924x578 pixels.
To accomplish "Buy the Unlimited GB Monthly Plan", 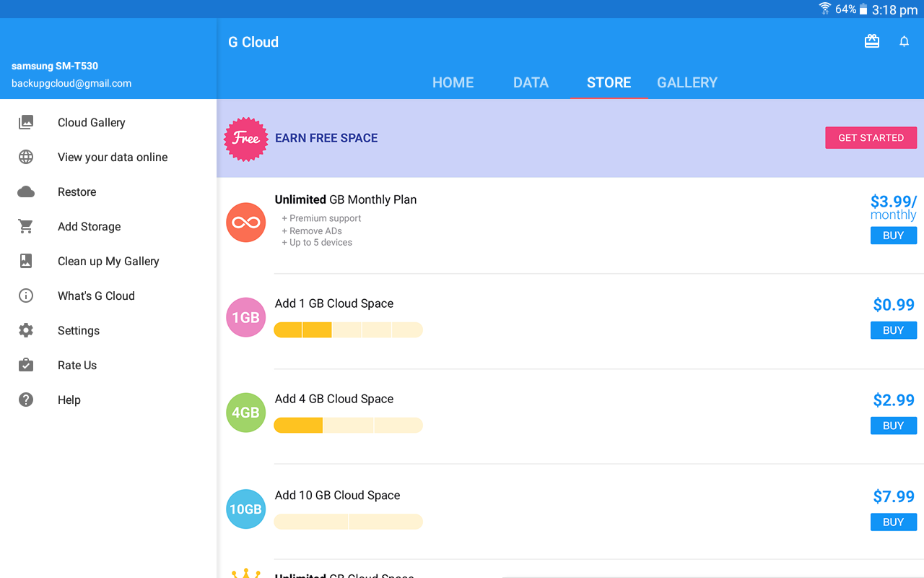I will click(894, 236).
